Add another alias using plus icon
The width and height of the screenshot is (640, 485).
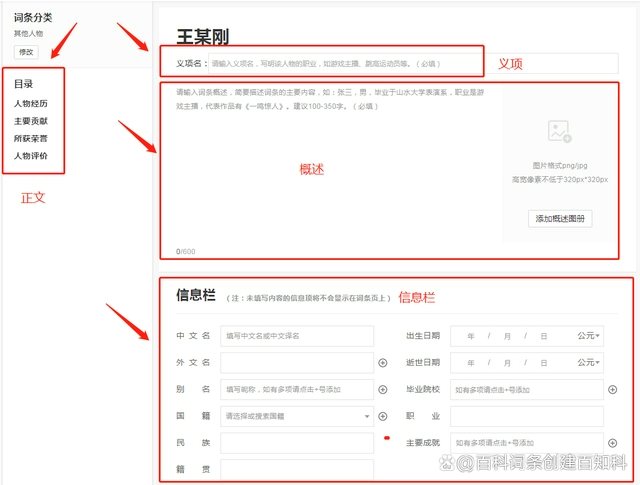click(x=382, y=389)
